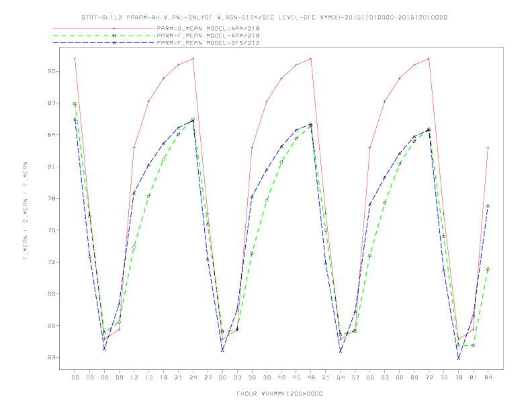Screen dimensions: 532x411
Task: Click green NAM circle point at hour 84
Action: coord(488,269)
